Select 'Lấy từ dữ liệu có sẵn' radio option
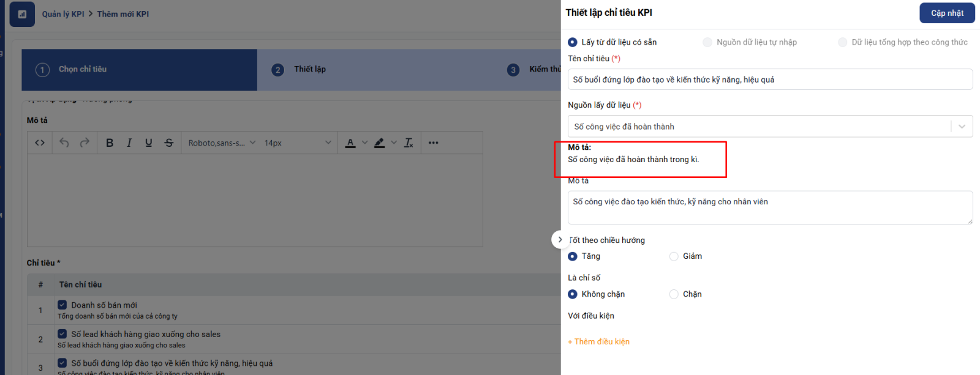The height and width of the screenshot is (375, 980). point(573,42)
